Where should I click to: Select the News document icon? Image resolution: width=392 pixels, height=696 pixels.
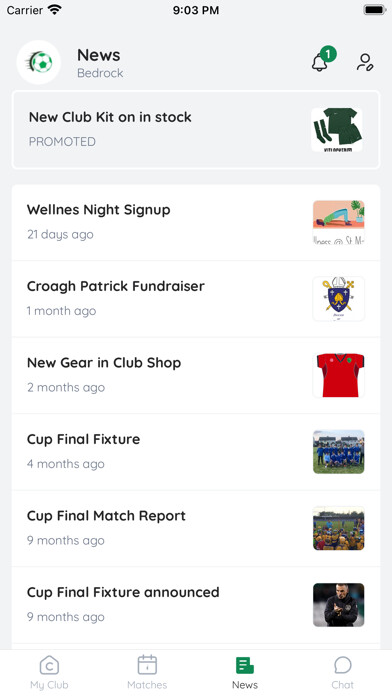pyautogui.click(x=245, y=665)
